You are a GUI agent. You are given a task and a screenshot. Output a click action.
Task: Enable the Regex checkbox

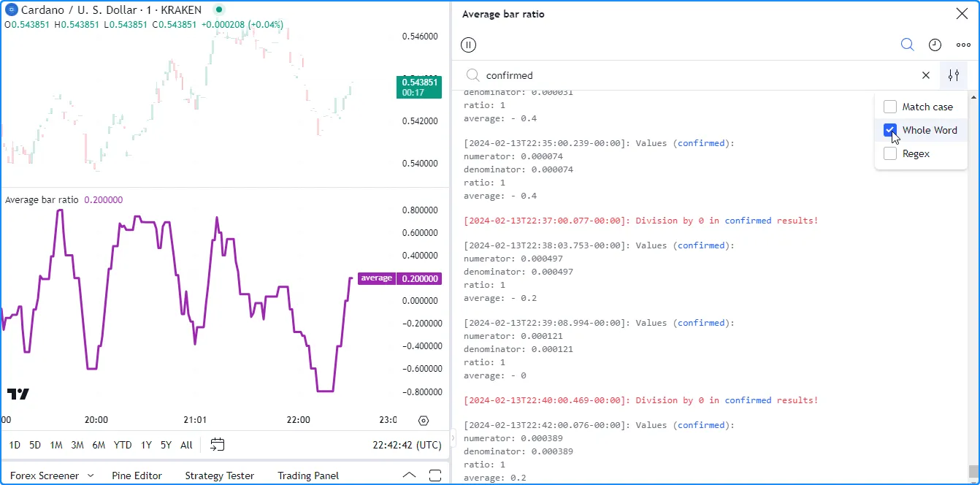click(890, 153)
